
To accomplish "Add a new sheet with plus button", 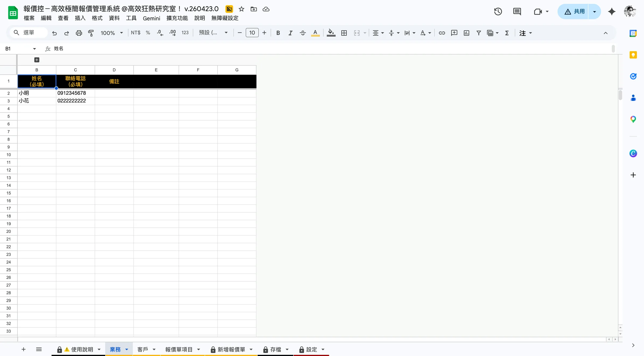I will (x=23, y=349).
